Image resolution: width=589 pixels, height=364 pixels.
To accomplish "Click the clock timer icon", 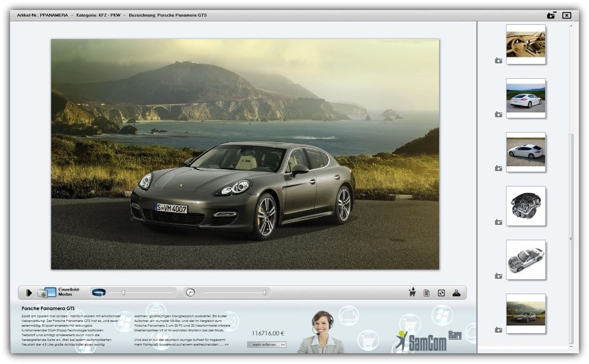I will tap(190, 292).
